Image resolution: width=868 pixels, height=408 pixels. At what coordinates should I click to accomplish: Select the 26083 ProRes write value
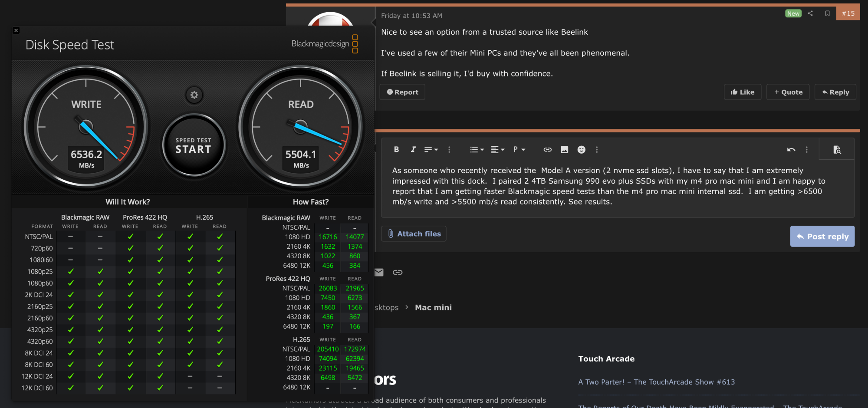pos(328,288)
